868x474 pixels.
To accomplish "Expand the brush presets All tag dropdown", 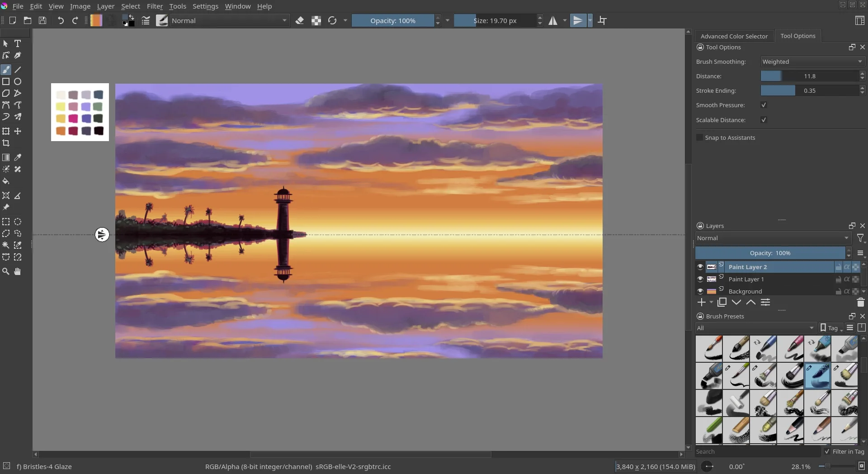I will [755, 328].
